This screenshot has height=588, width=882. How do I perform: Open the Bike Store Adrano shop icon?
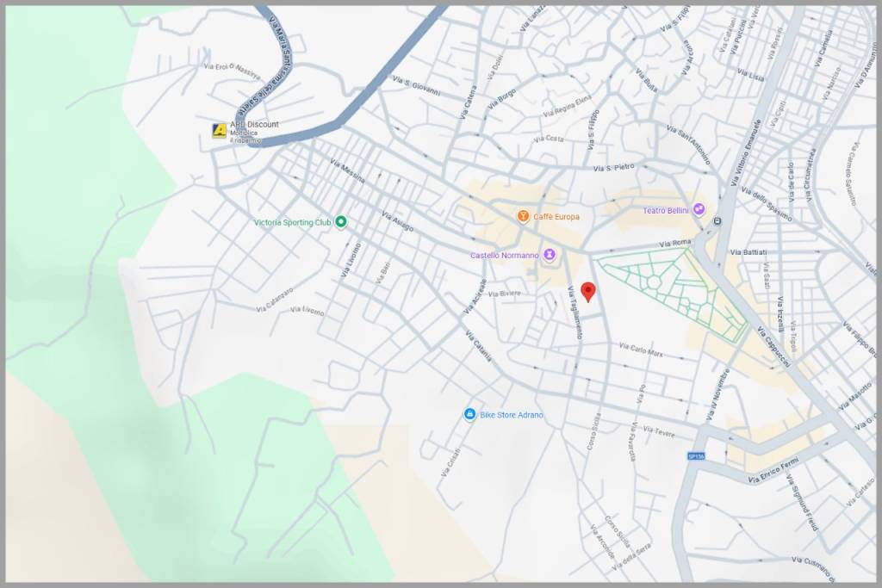[x=469, y=414]
